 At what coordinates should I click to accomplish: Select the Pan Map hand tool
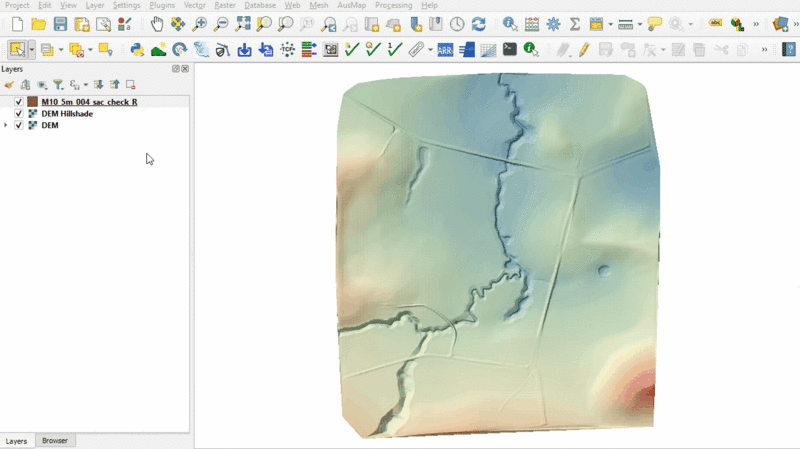click(157, 24)
